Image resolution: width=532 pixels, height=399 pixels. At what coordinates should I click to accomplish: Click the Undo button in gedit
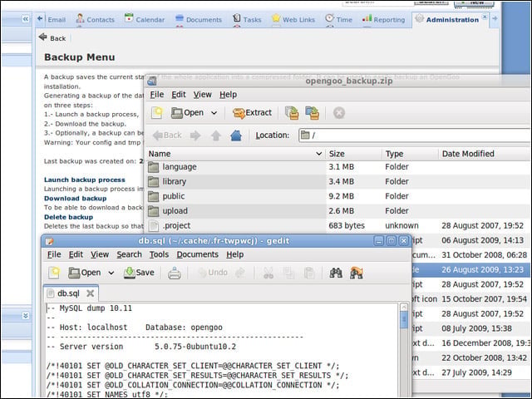coord(213,273)
